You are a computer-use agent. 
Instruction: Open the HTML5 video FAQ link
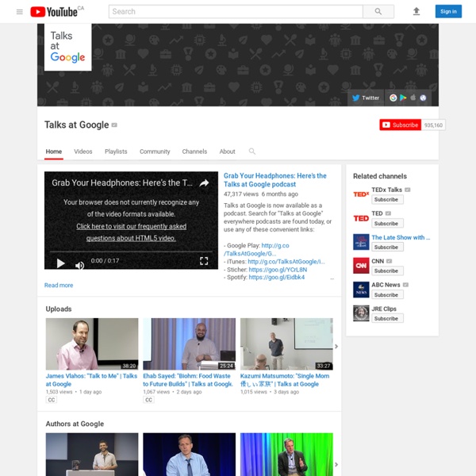[131, 232]
